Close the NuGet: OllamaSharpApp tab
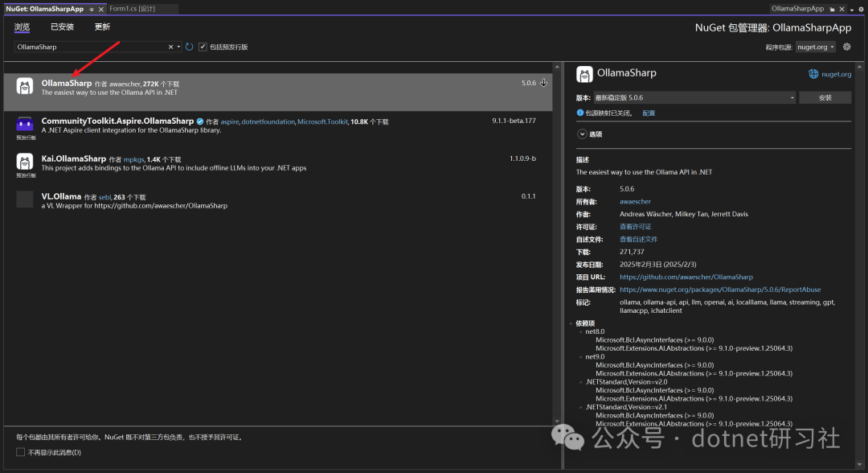The height and width of the screenshot is (473, 868). click(x=100, y=9)
